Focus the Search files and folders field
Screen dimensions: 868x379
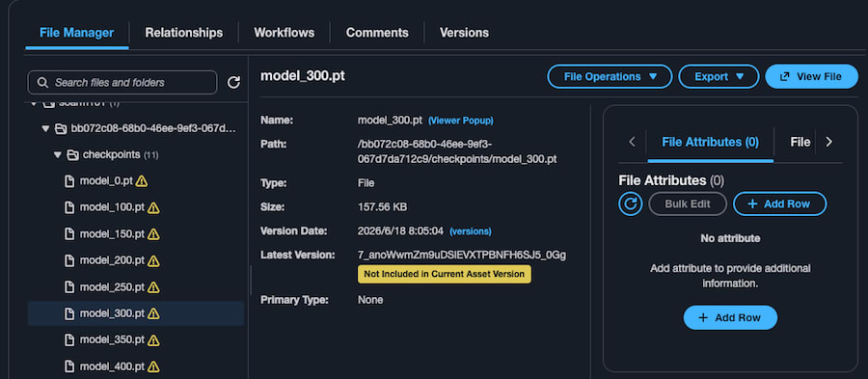coord(122,82)
